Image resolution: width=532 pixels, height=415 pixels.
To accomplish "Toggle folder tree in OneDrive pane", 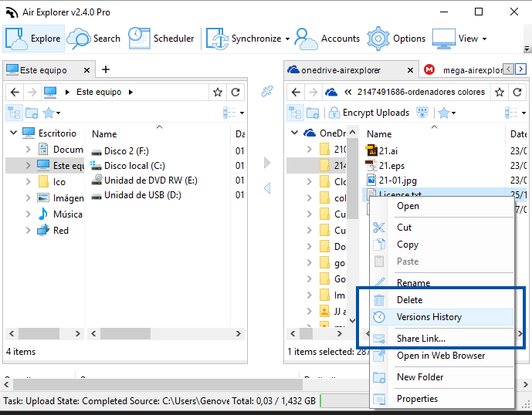I will click(295, 113).
